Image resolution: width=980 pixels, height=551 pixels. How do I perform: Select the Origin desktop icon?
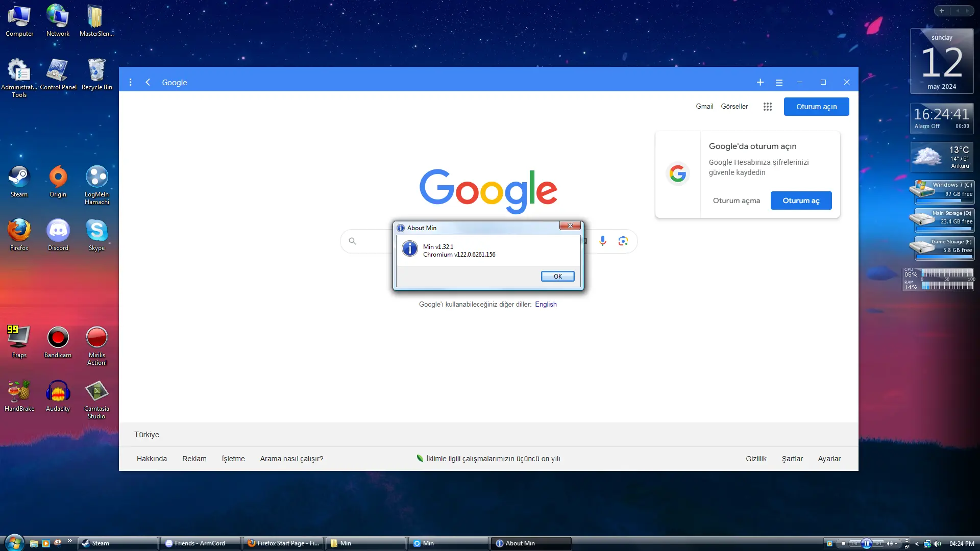click(x=58, y=182)
